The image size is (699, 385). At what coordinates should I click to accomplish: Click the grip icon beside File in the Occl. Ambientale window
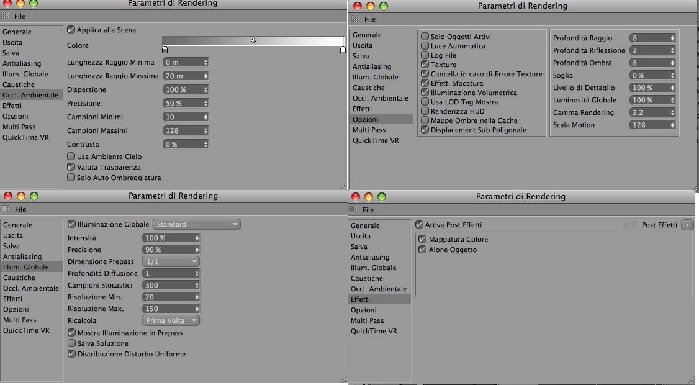click(5, 16)
